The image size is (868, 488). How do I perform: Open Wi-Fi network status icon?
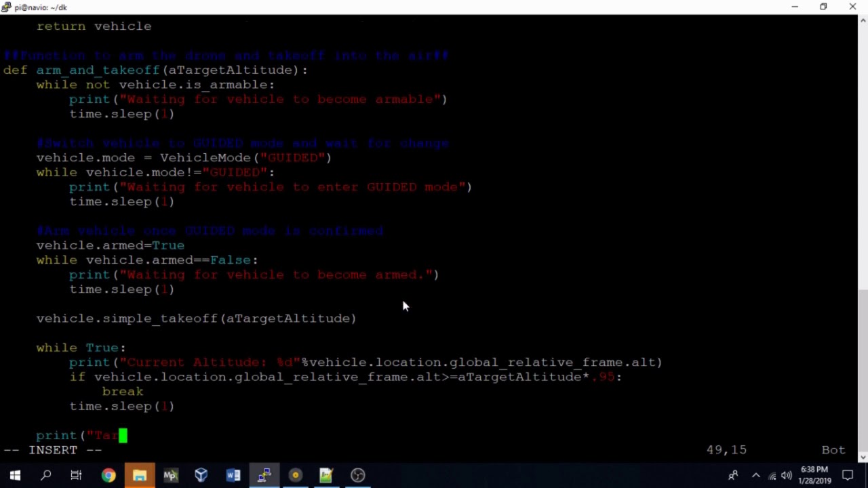772,476
